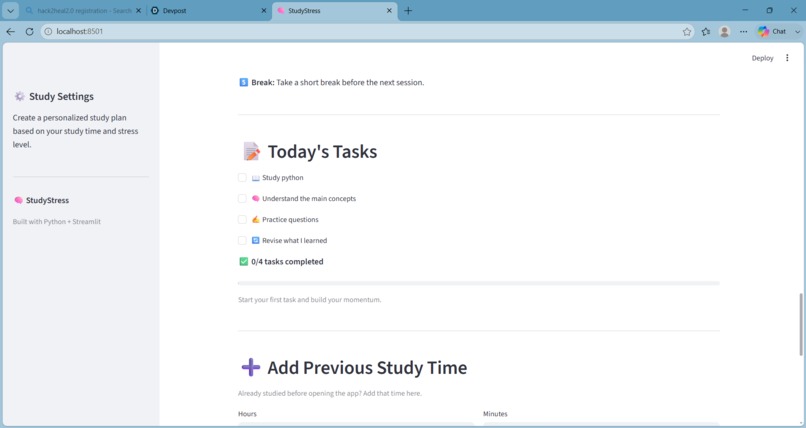806x428 pixels.
Task: Restore down the browser window
Action: click(x=770, y=10)
